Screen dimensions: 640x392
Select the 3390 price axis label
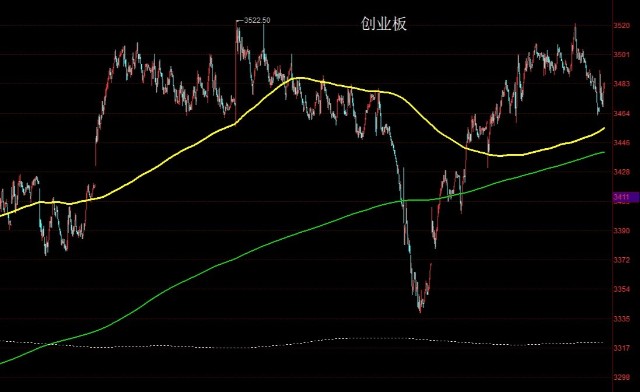622,231
